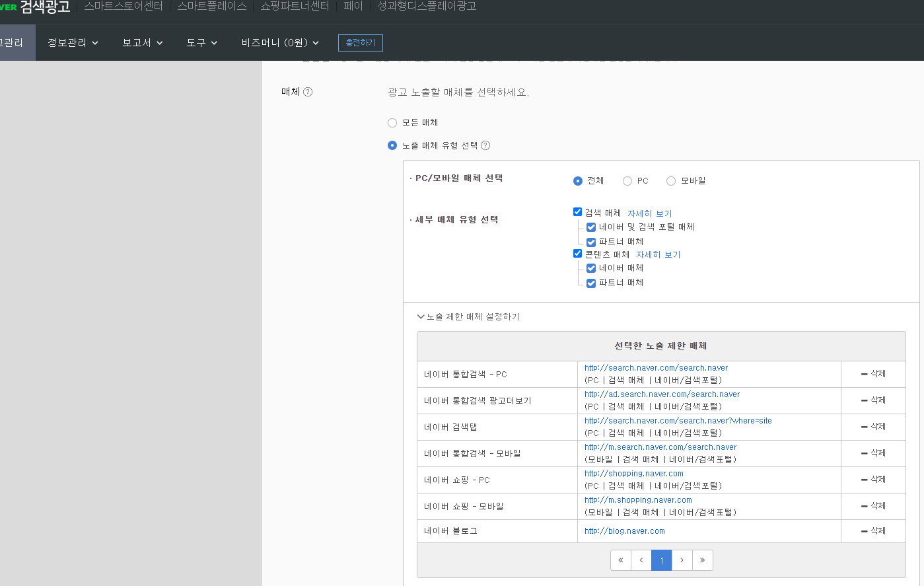
Task: Uncheck the 콘텐츠 매체 checkbox
Action: (x=578, y=254)
